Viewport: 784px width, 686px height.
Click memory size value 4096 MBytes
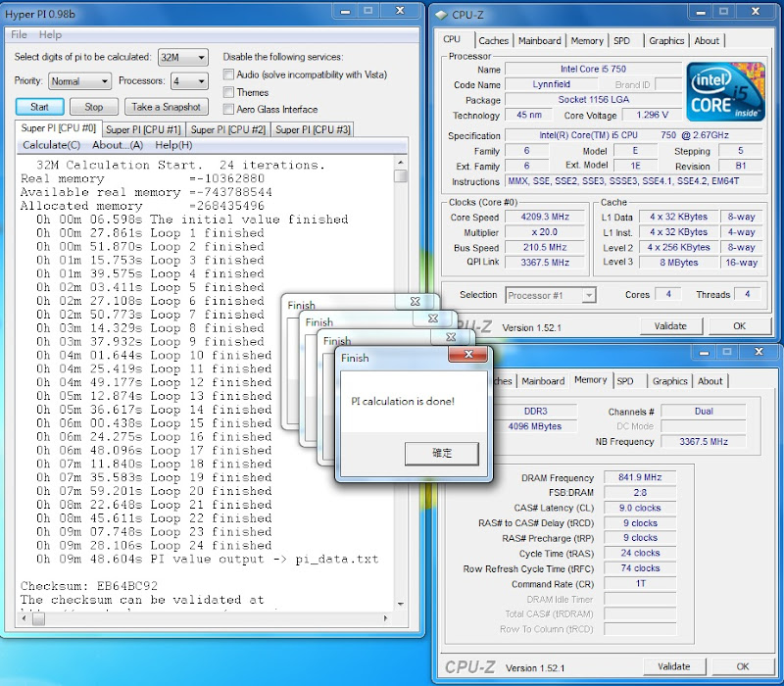[534, 426]
